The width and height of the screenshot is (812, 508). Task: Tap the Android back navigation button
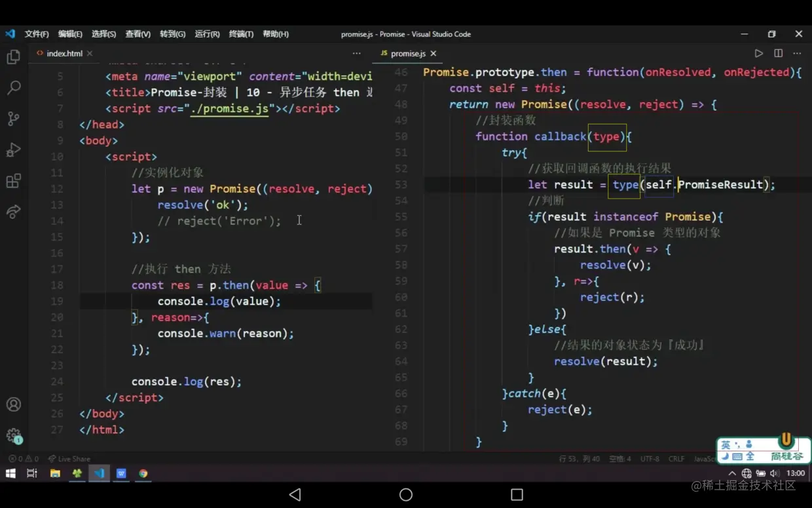295,494
